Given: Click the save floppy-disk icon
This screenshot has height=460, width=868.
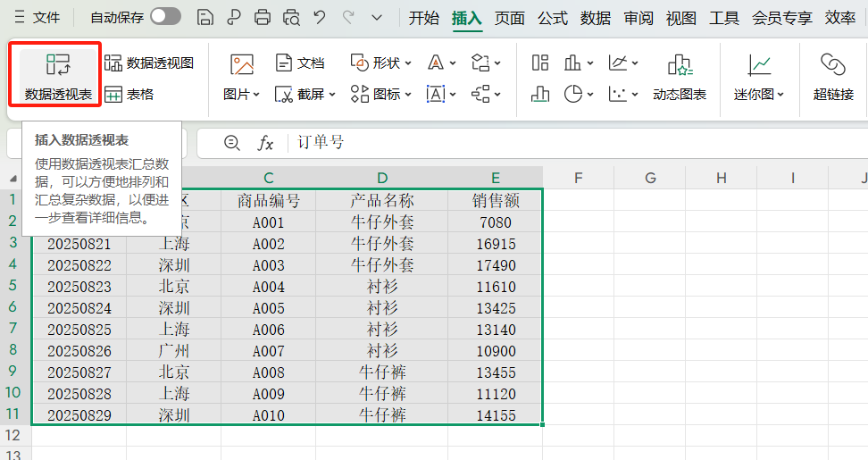Looking at the screenshot, I should click(x=205, y=17).
